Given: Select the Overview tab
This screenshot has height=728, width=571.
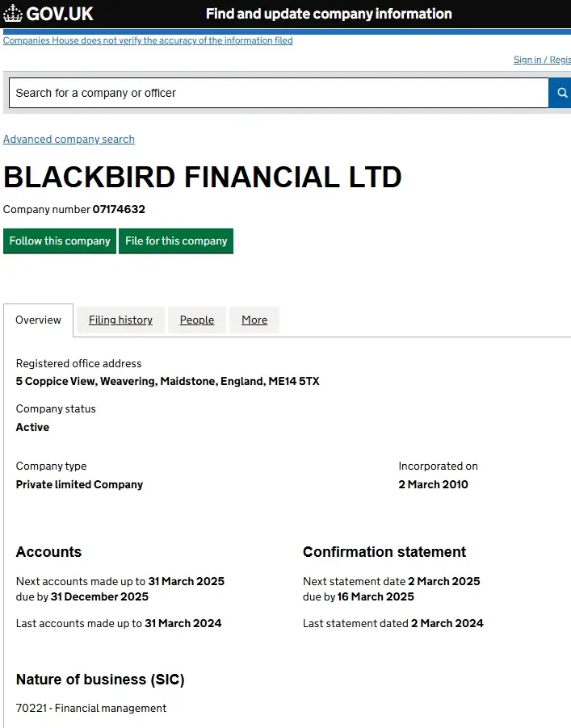Looking at the screenshot, I should 38,320.
